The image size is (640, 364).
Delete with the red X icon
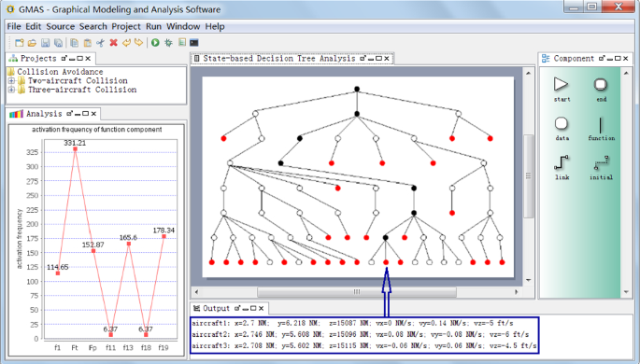(113, 42)
